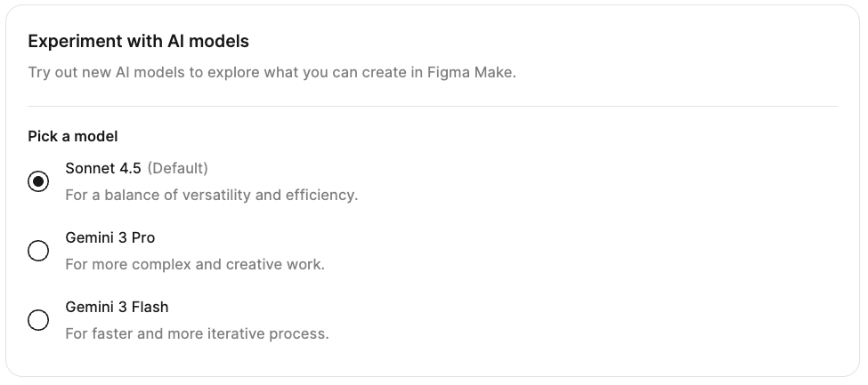868x385 pixels.
Task: Click the (Default) tag beside Sonnet 4.5
Action: (x=177, y=168)
